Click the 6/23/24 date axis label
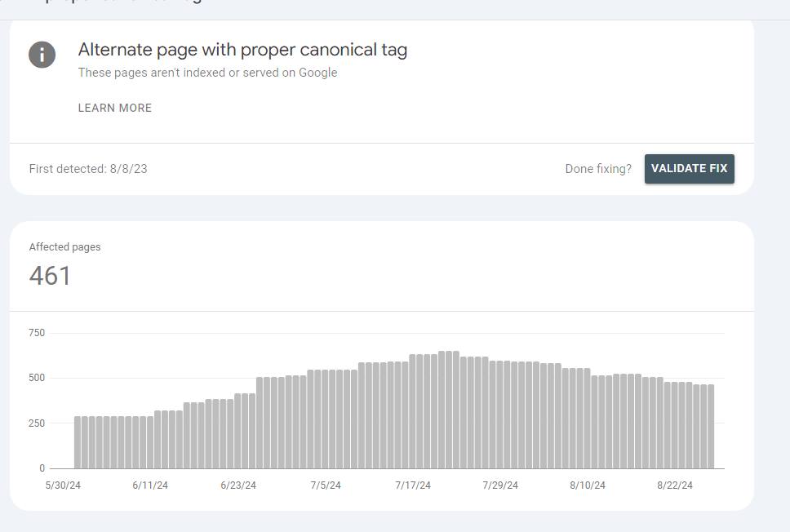Viewport: 790px width, 532px height. (x=238, y=485)
